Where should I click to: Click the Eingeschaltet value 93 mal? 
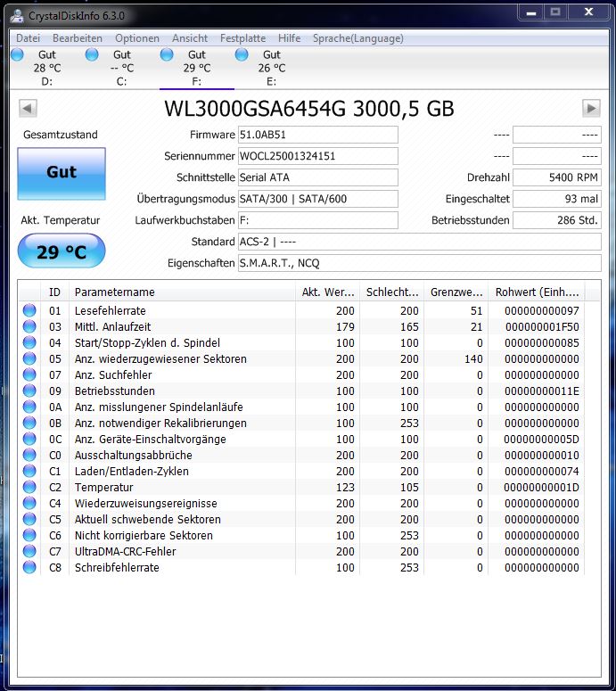pyautogui.click(x=557, y=199)
